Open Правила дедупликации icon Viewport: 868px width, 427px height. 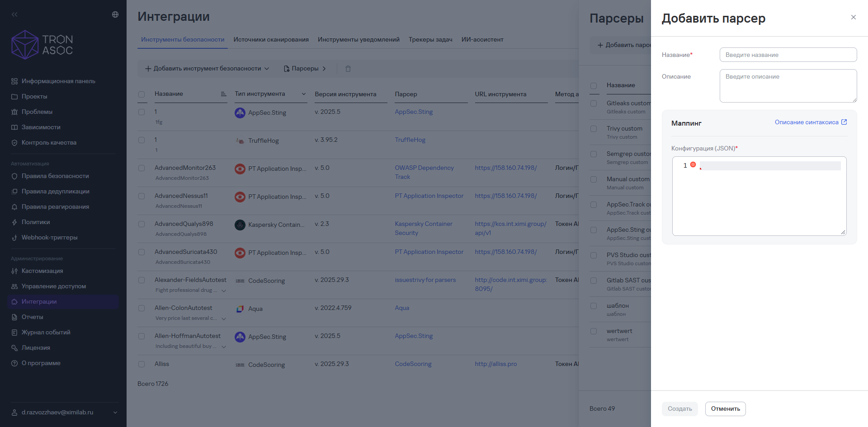pyautogui.click(x=14, y=192)
